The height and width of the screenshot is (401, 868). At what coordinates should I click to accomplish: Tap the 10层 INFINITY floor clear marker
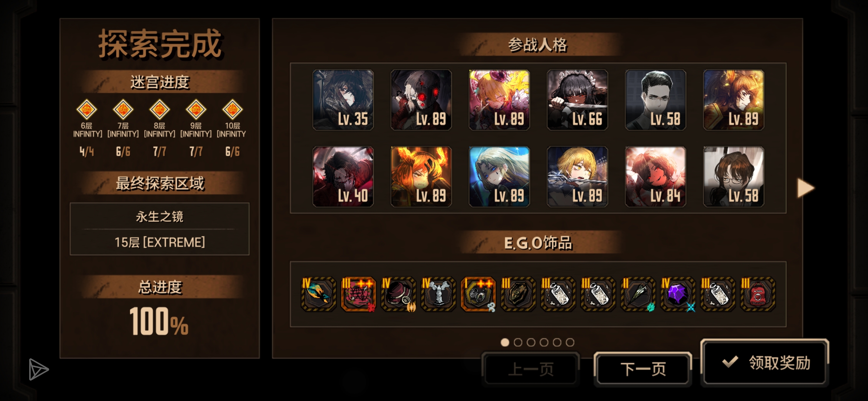tap(232, 110)
